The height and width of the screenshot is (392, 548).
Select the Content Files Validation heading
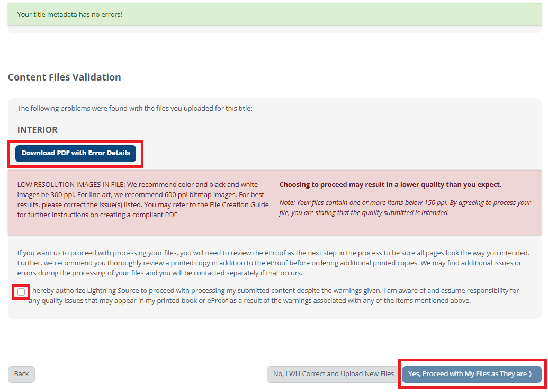pyautogui.click(x=64, y=77)
